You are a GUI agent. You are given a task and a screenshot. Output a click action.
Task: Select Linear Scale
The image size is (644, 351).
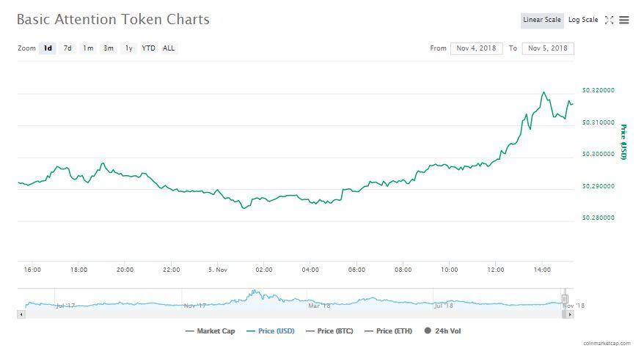542,20
